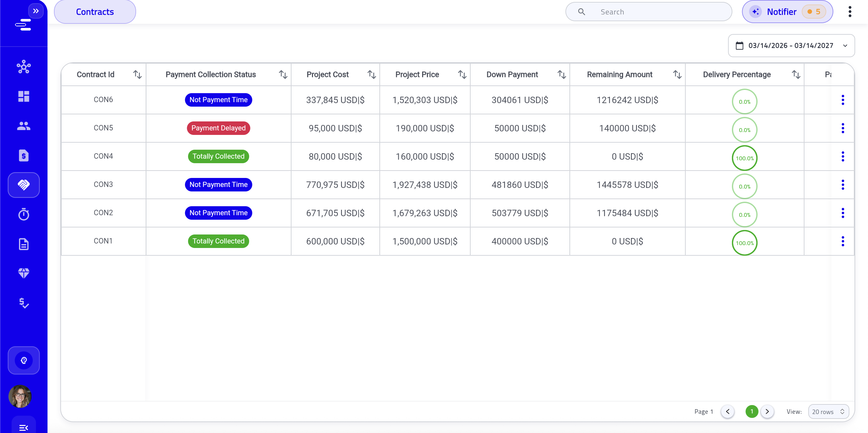
Task: Switch to the Contracts tab
Action: click(95, 12)
